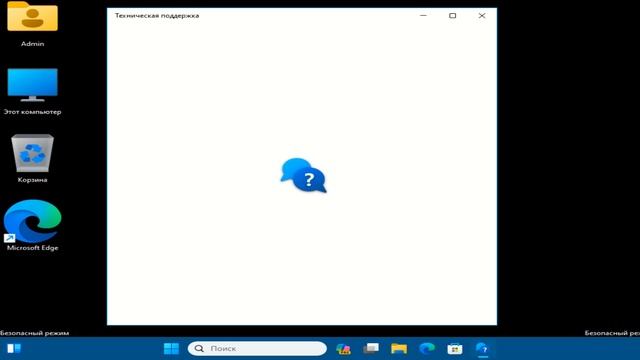Click the Get Help speech bubble logo
This screenshot has width=640, height=360.
pos(303,175)
